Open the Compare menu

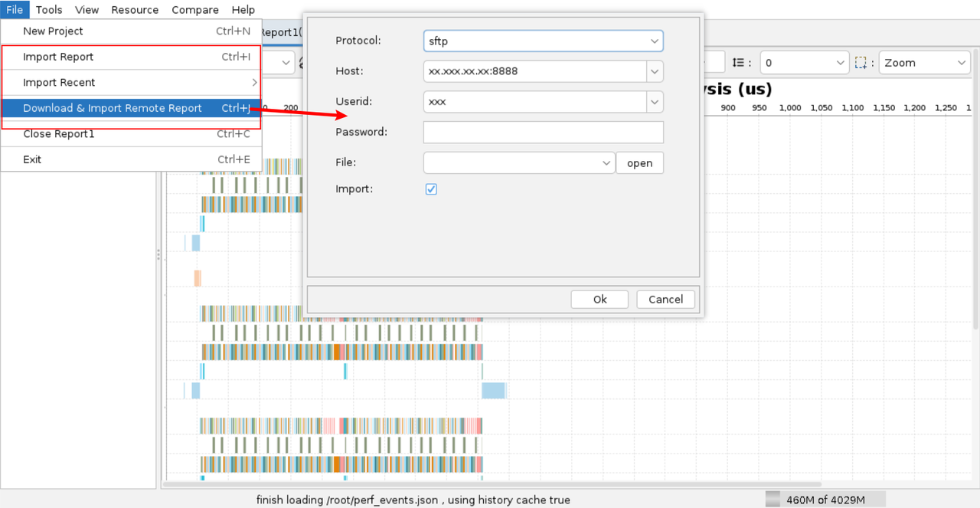tap(195, 10)
